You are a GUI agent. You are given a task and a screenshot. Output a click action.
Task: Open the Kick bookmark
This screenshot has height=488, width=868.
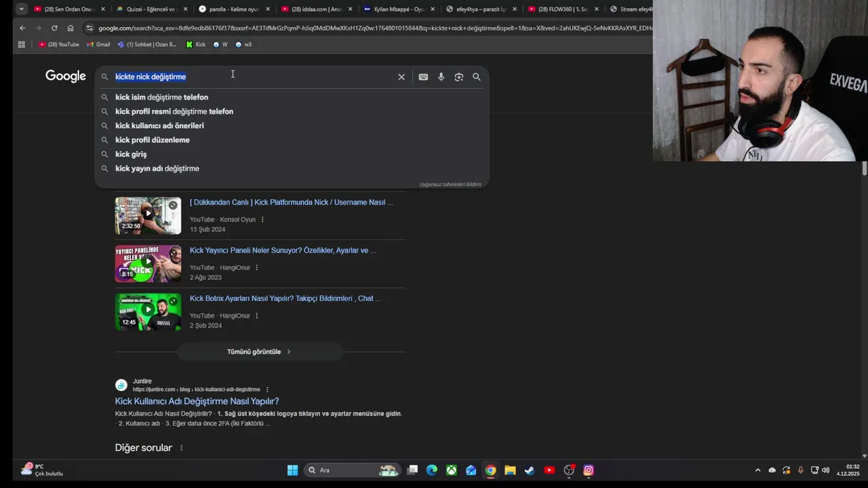pos(195,44)
